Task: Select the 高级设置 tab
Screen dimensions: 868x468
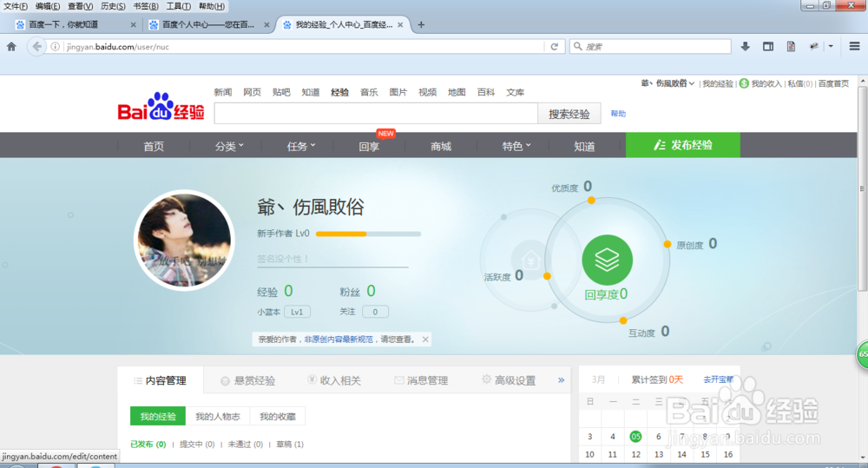Action: pos(509,380)
